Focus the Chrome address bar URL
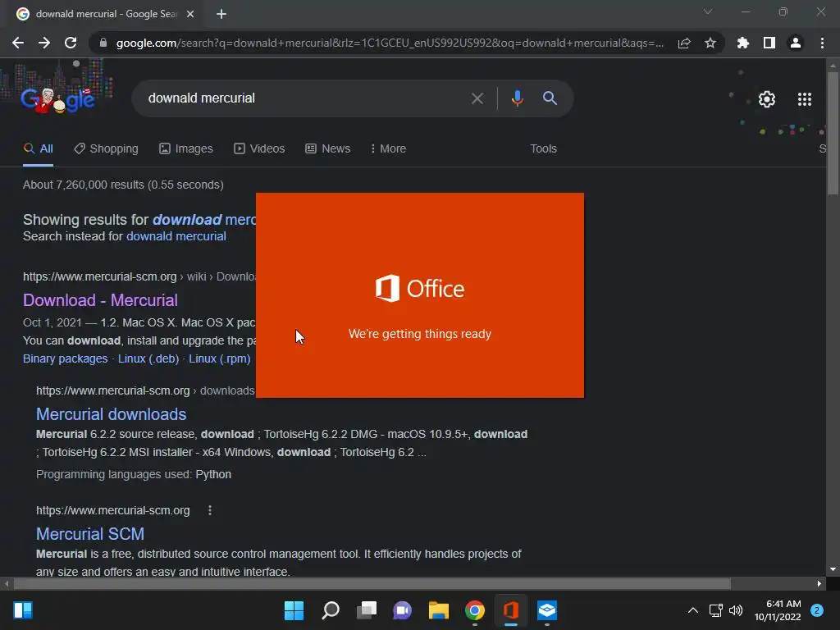This screenshot has width=840, height=630. pos(390,43)
